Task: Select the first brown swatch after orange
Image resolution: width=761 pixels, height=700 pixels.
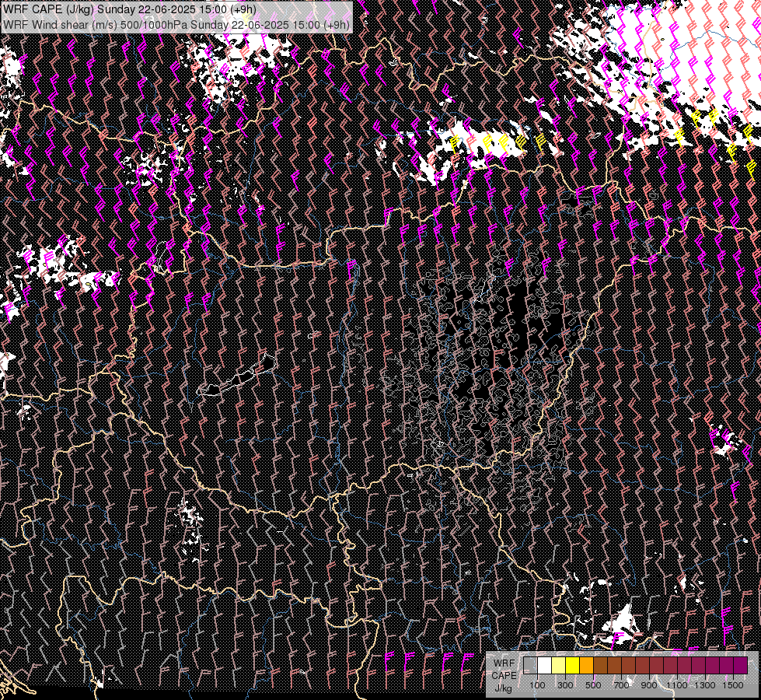Action: pos(600,665)
